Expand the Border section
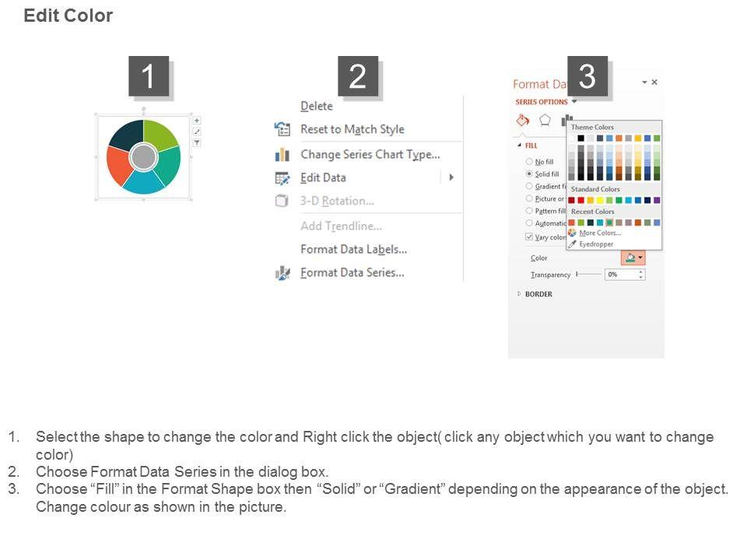Screen dimensions: 747x560 [x=519, y=294]
